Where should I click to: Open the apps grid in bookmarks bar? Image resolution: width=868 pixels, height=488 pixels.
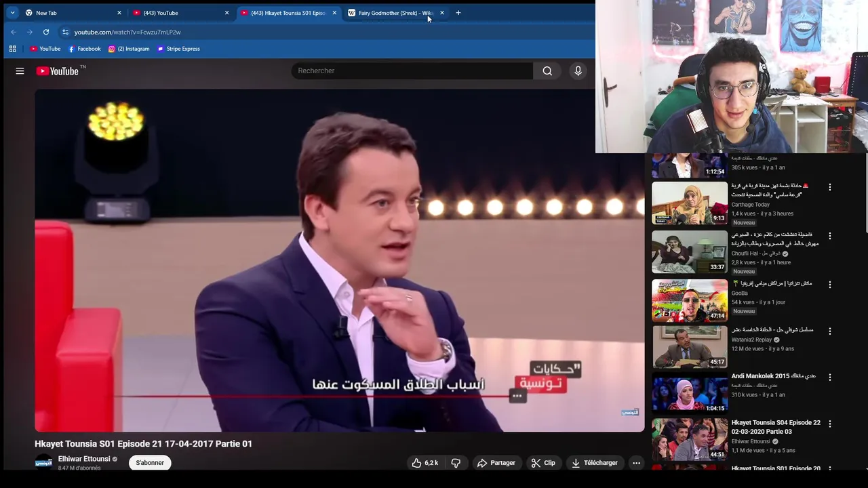(12, 49)
